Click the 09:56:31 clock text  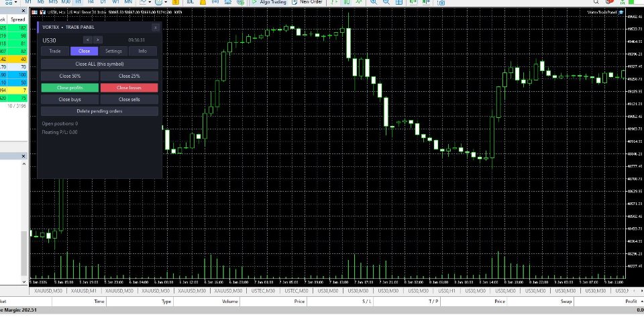point(136,40)
